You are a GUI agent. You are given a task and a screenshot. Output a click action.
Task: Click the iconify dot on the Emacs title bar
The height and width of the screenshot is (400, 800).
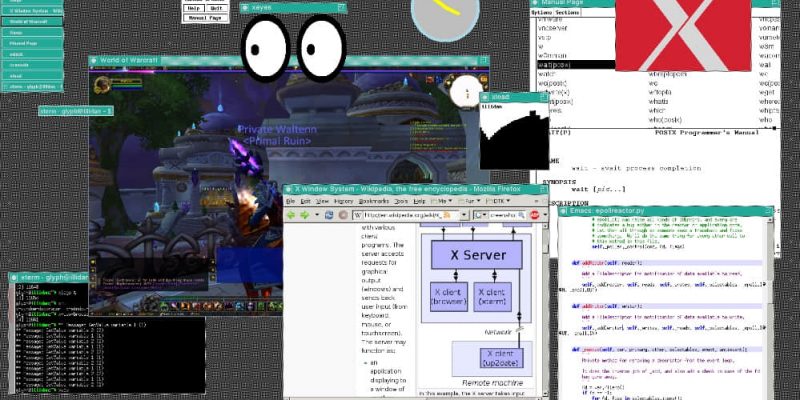[x=563, y=211]
